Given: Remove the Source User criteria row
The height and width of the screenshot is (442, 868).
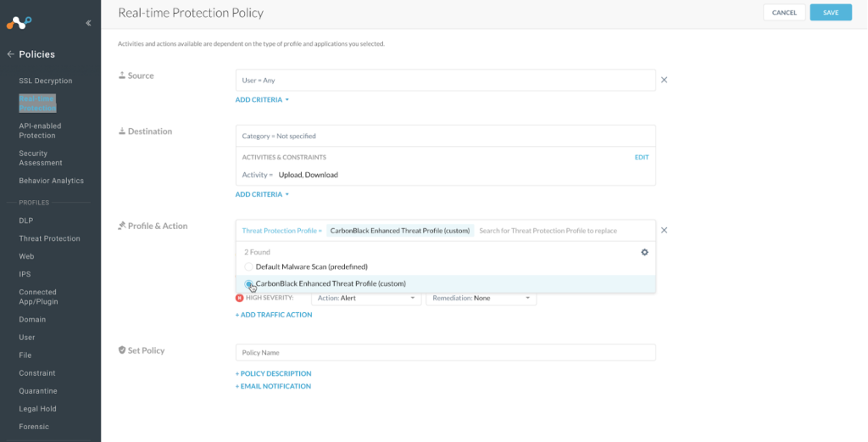Looking at the screenshot, I should coord(664,80).
